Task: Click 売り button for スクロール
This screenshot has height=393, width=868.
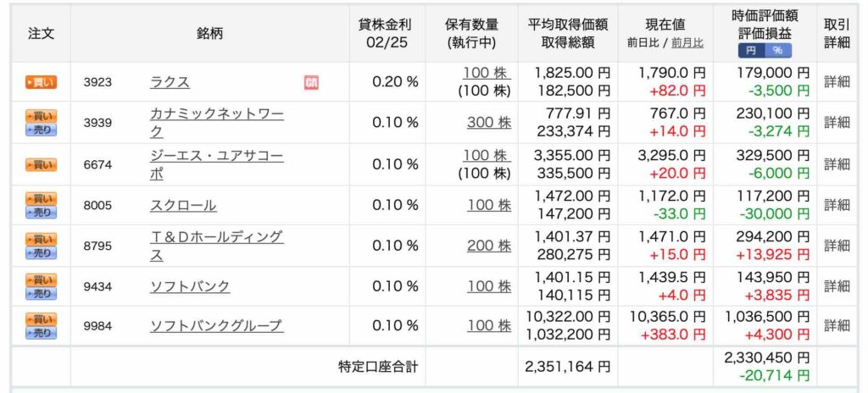Action: click(x=41, y=212)
